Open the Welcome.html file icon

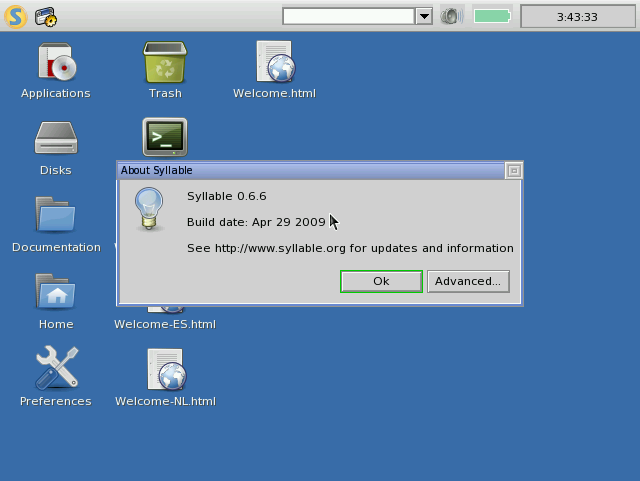(x=275, y=61)
